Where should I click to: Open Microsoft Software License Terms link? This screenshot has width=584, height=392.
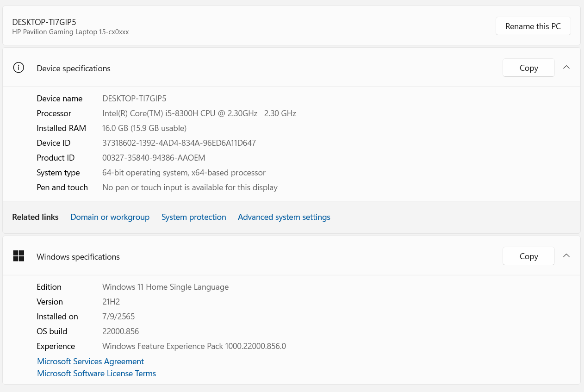pos(96,373)
